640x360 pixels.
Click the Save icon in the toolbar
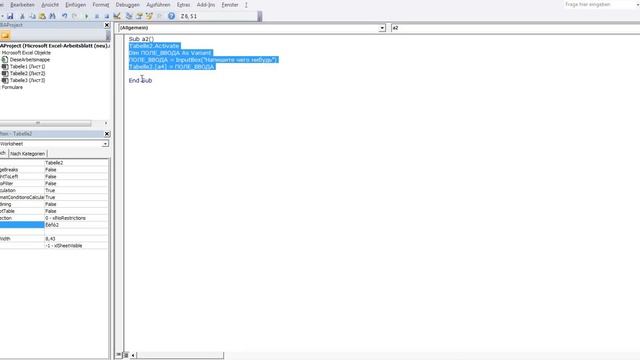10,16
